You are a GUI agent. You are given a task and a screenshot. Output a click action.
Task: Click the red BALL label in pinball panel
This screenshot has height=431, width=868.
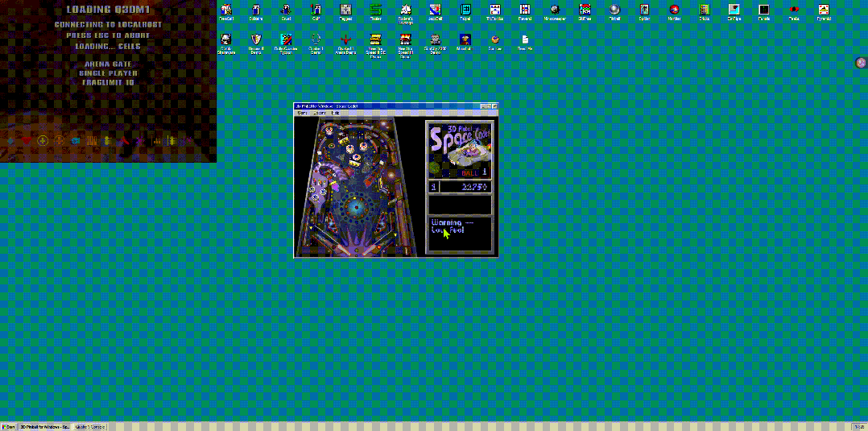(469, 173)
